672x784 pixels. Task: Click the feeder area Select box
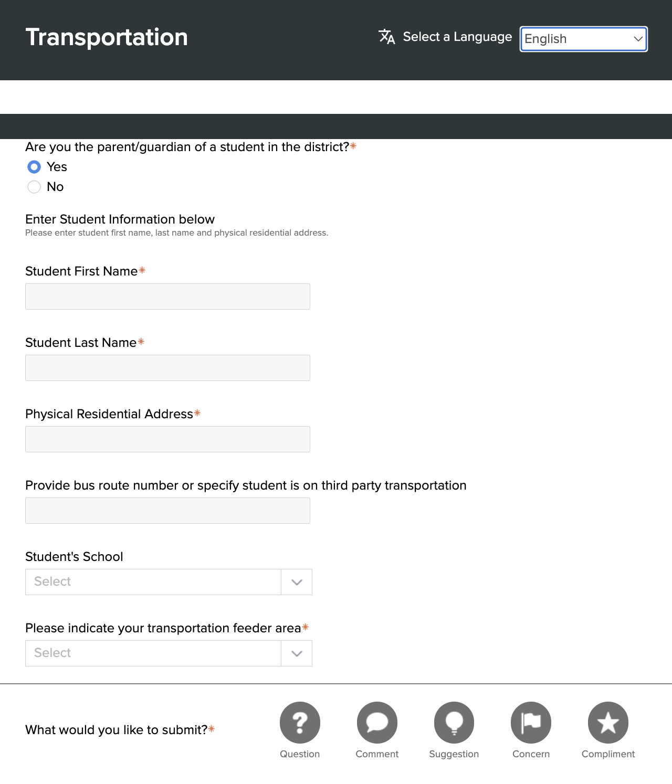pyautogui.click(x=153, y=653)
